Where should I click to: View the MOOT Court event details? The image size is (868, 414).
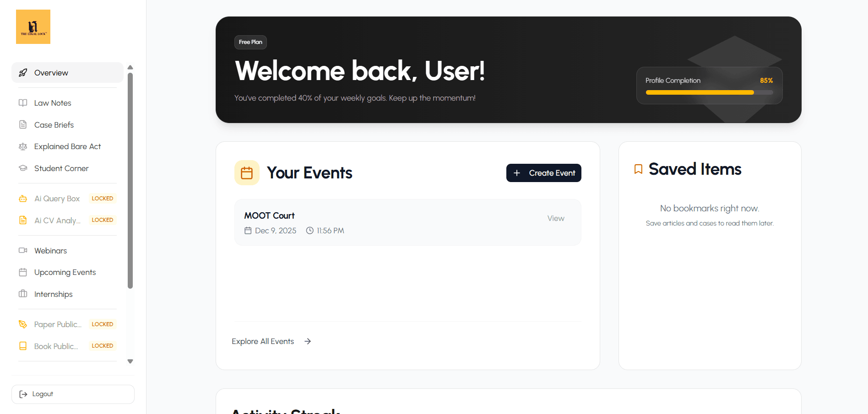click(x=555, y=218)
